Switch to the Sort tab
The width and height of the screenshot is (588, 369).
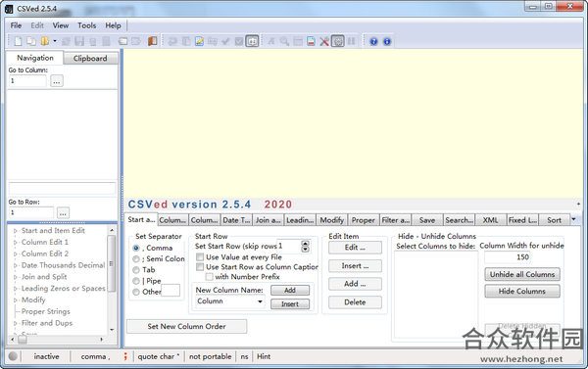point(554,220)
